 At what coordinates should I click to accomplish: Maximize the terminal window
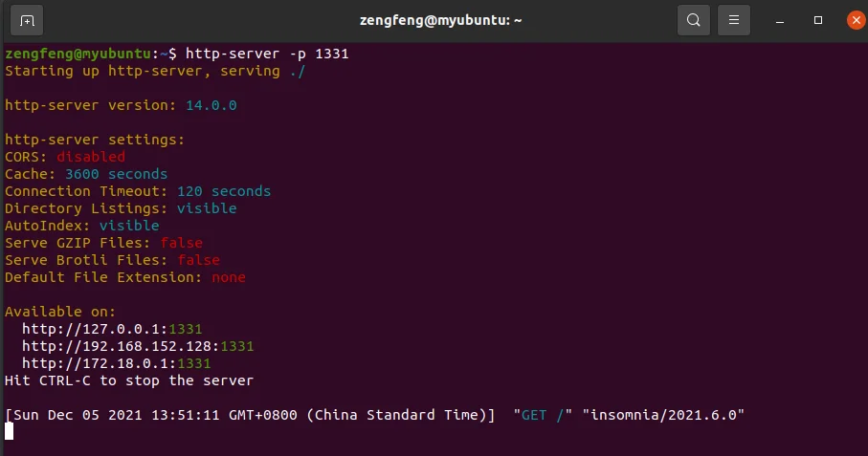pyautogui.click(x=817, y=20)
